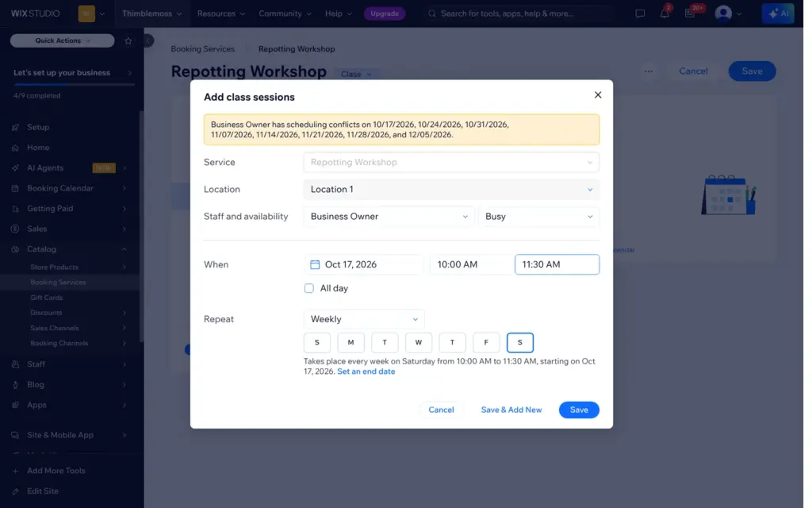Go to Booking Services in sidebar
Screen dimensions: 812x508
pos(58,283)
